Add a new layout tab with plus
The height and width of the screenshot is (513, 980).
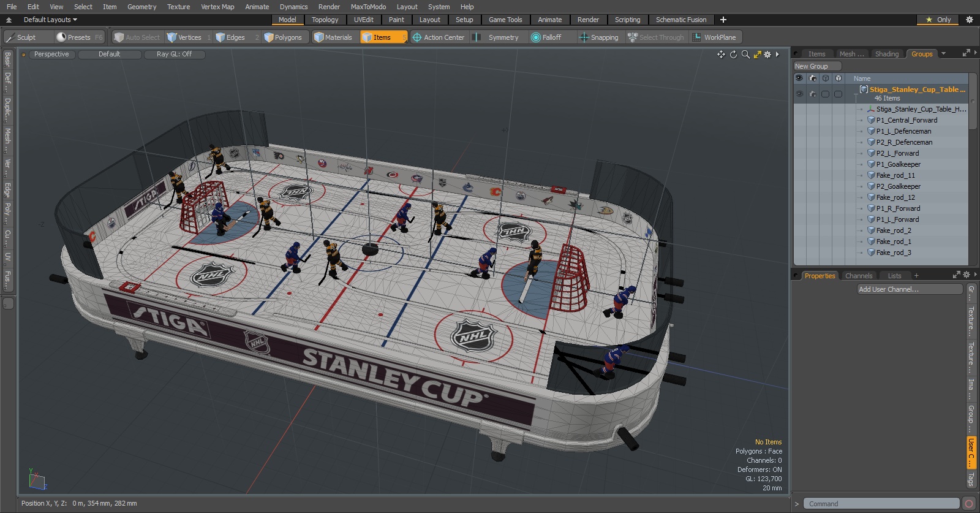tap(723, 20)
